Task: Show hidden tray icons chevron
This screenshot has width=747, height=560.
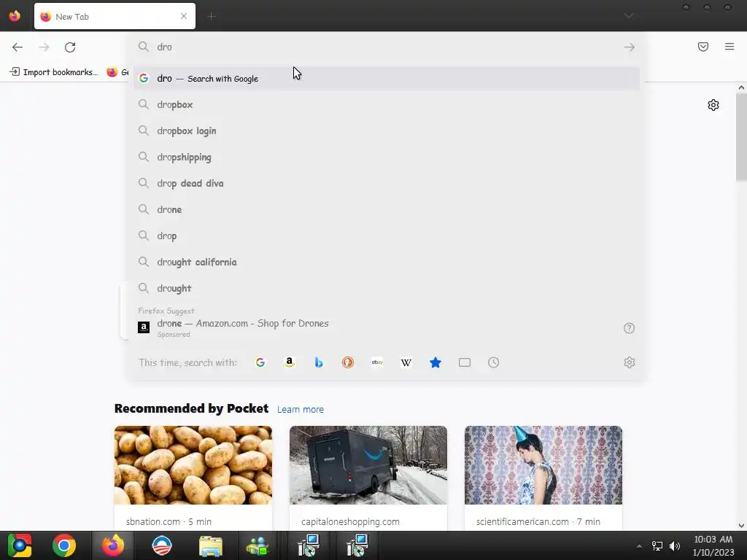Action: [639, 546]
